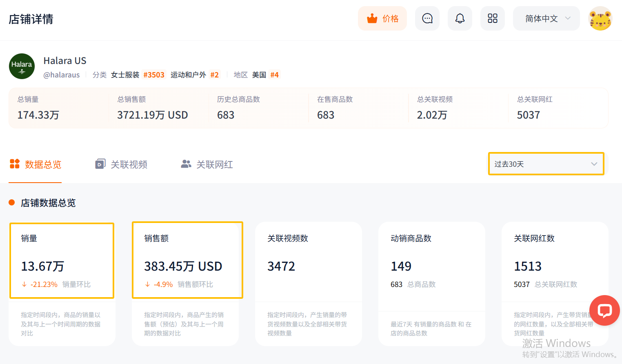
Task: Open the red live chat bubble
Action: point(604,310)
